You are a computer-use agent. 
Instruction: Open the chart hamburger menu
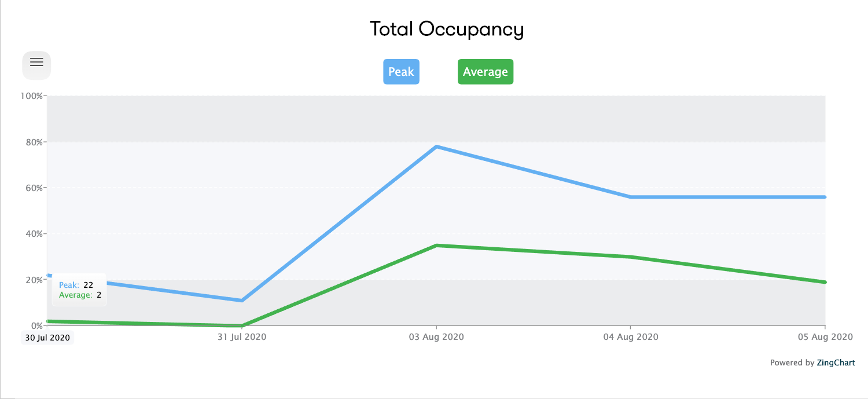pos(36,65)
